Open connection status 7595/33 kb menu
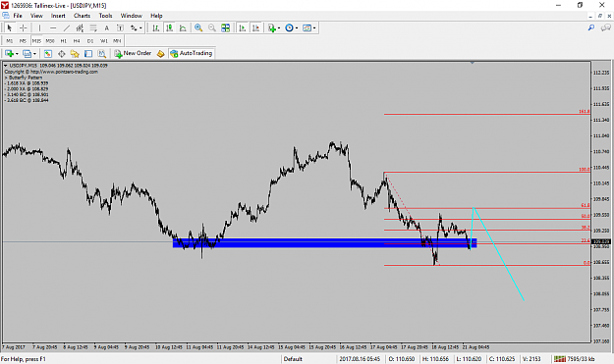This screenshot has height=364, width=614. 574,359
